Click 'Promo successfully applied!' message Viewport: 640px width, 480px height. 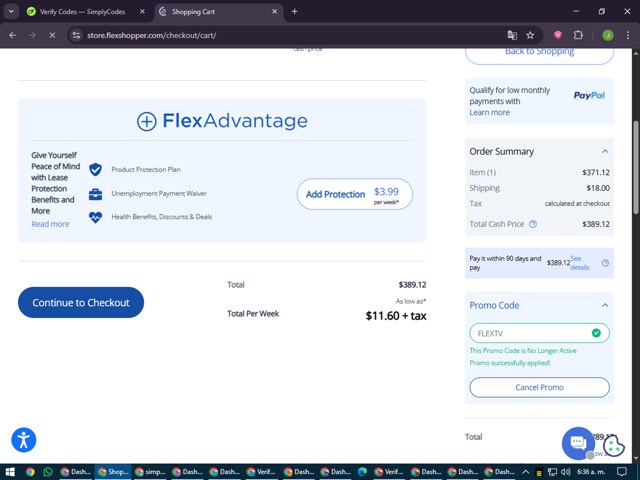(510, 363)
